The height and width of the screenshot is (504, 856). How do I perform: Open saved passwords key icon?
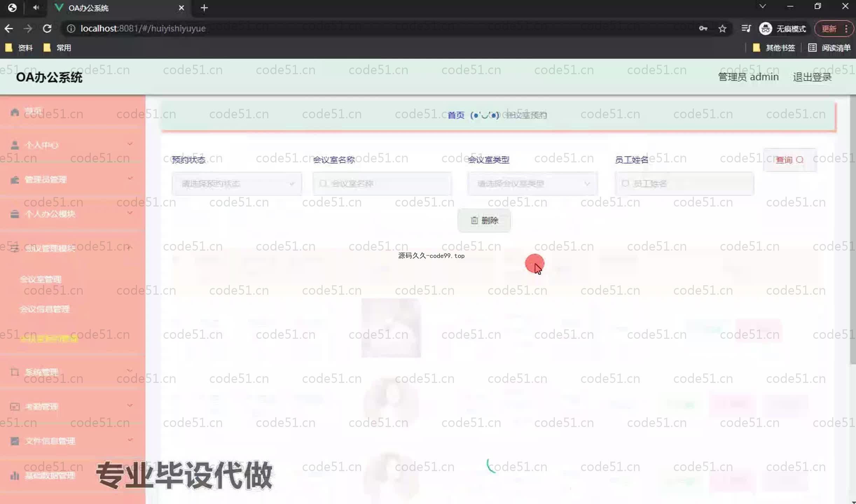tap(703, 29)
